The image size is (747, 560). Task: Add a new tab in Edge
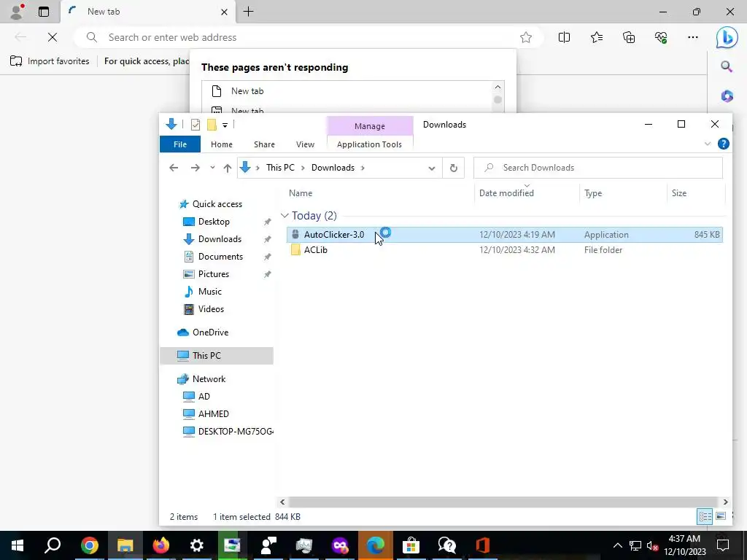248,12
